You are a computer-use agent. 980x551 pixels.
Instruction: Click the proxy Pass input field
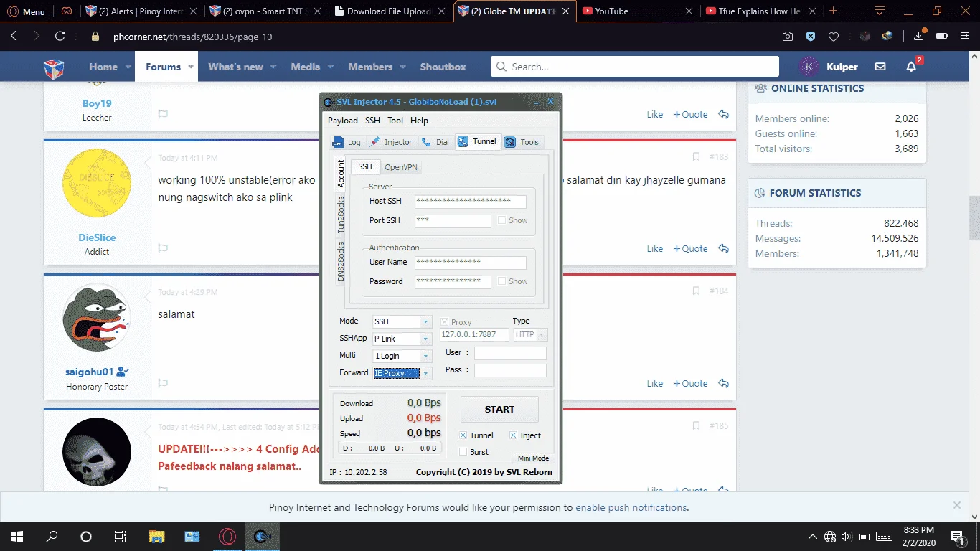tap(510, 370)
